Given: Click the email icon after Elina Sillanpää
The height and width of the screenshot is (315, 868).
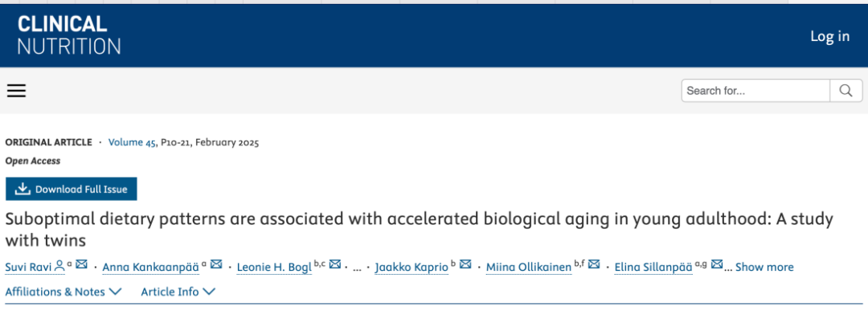Looking at the screenshot, I should click(x=717, y=264).
